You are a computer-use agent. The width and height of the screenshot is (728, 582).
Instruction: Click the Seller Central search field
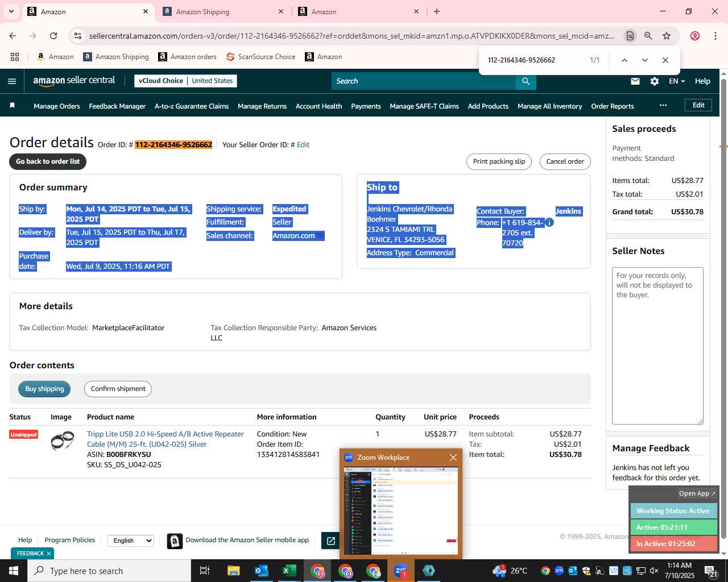coord(424,81)
